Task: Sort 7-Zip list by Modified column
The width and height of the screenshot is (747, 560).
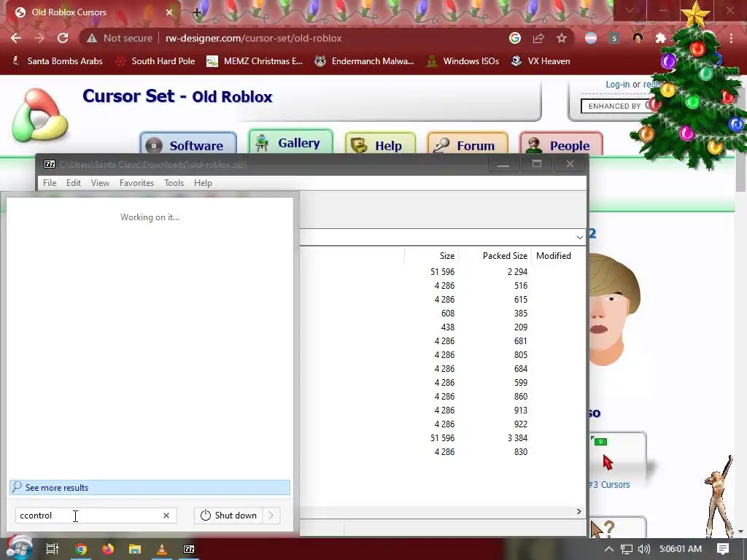Action: pos(558,256)
